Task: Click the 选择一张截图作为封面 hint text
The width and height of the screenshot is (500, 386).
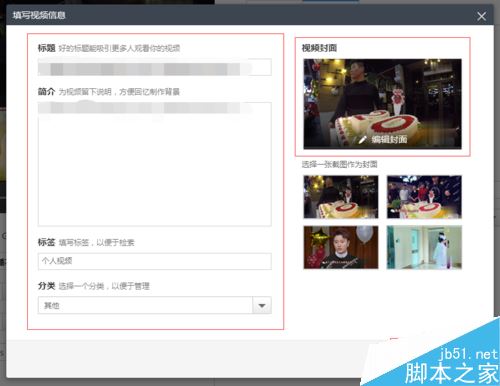Action: pos(339,164)
